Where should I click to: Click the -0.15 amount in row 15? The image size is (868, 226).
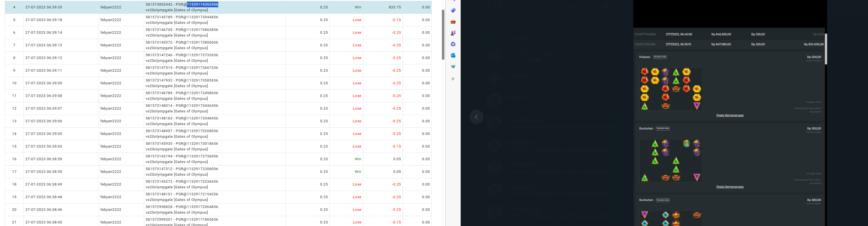[x=396, y=146]
